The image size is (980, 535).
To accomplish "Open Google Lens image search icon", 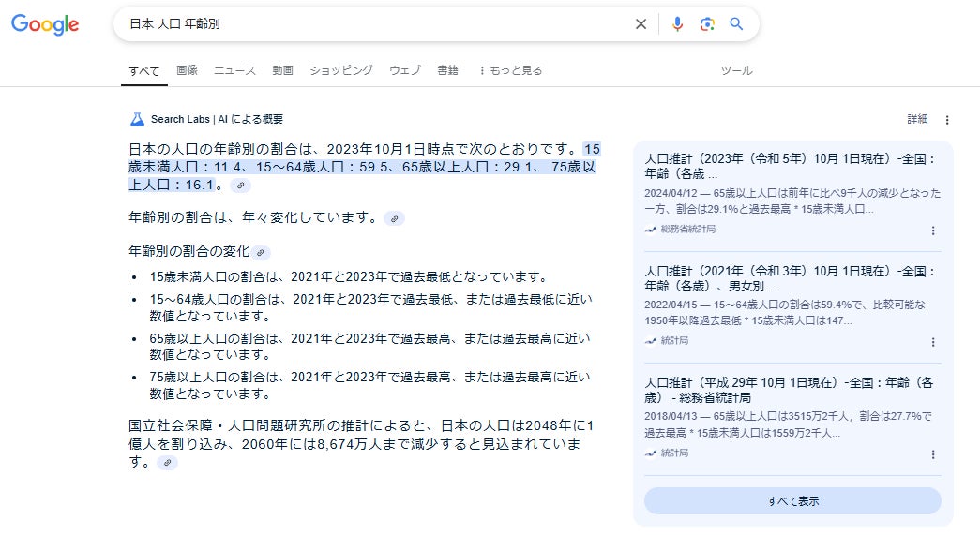I will [707, 24].
